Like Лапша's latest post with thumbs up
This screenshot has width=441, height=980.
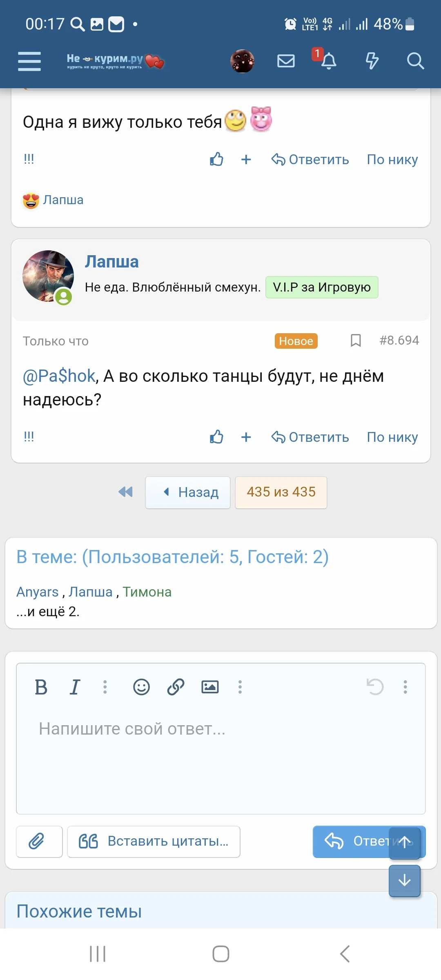(x=216, y=437)
